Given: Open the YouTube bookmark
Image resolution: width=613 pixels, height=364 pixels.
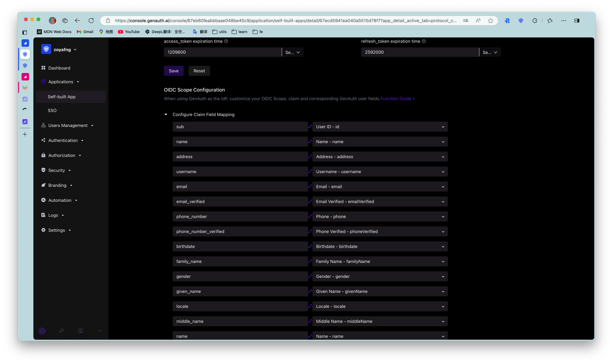Looking at the screenshot, I should click(129, 32).
